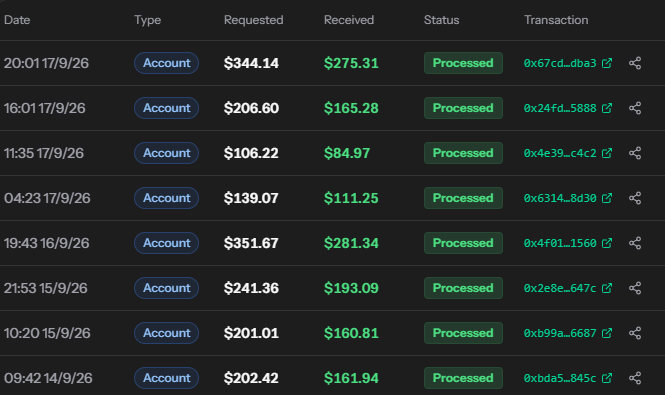Select received amount $111.25
665x395 pixels.
tap(351, 198)
